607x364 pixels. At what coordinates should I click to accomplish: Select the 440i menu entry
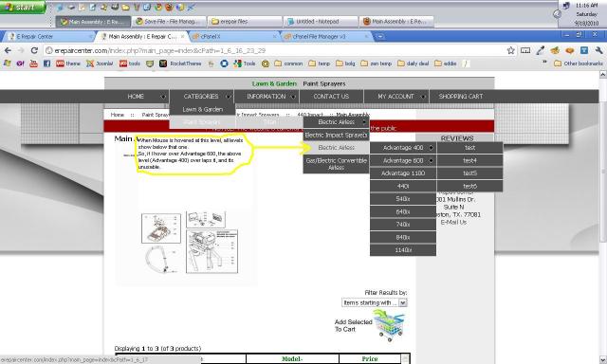click(x=403, y=186)
